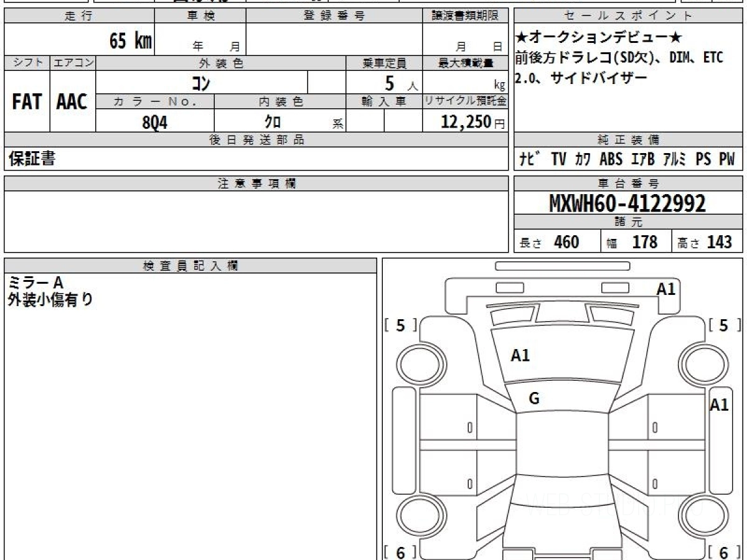Select the "ABS" equipment code
747x560 pixels.
(611, 159)
